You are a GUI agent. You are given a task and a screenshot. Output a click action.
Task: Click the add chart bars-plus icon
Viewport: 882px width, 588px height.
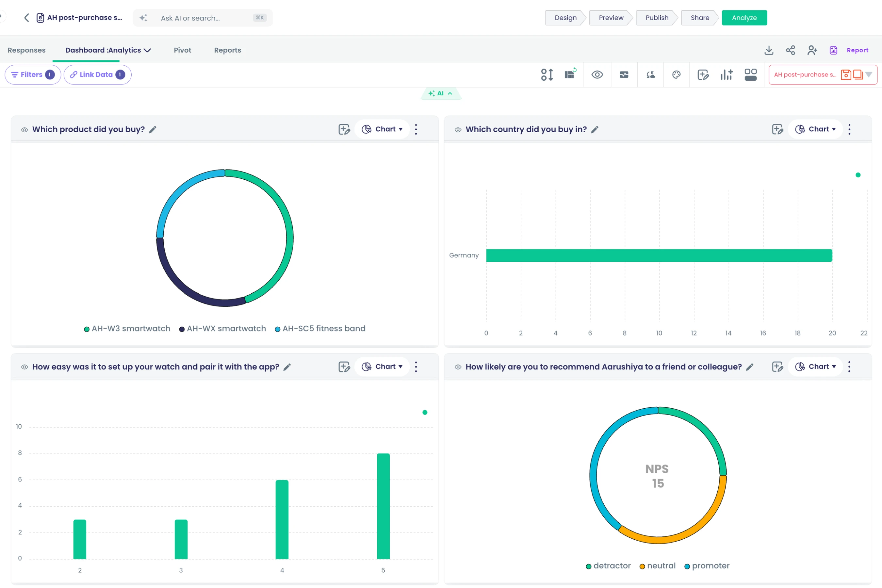click(x=727, y=74)
